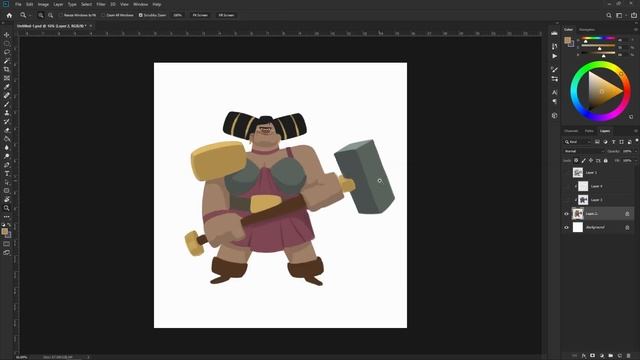The image size is (640, 360).
Task: Open the Layers panel options menu
Action: (x=636, y=131)
